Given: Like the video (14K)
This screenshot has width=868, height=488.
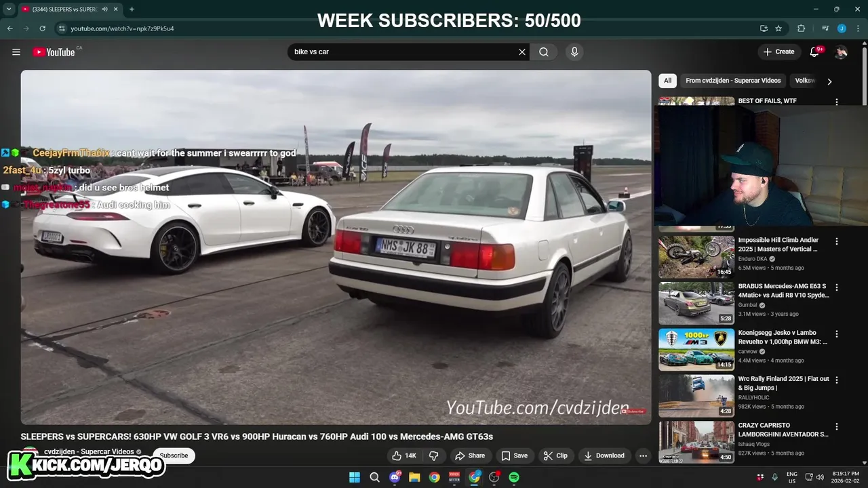Looking at the screenshot, I should [x=404, y=455].
